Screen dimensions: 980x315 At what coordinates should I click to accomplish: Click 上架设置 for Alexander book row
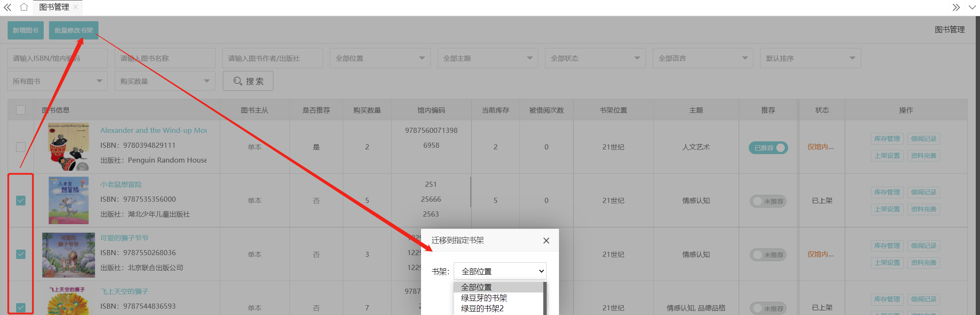click(x=887, y=156)
